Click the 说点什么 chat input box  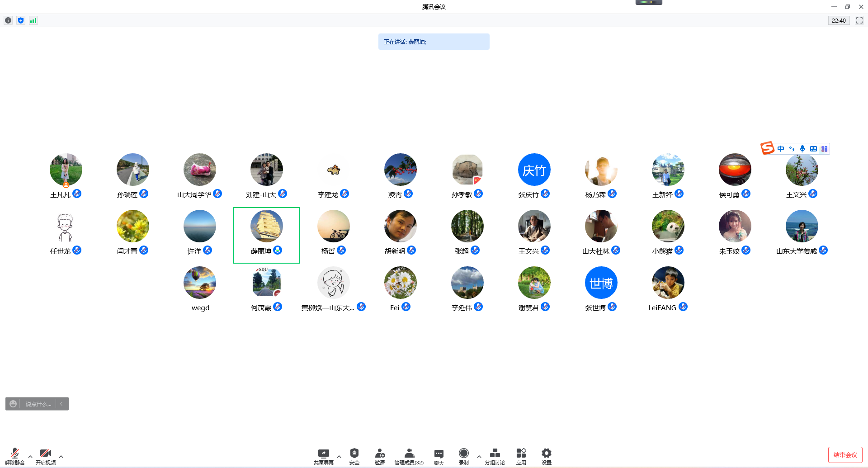pos(38,404)
